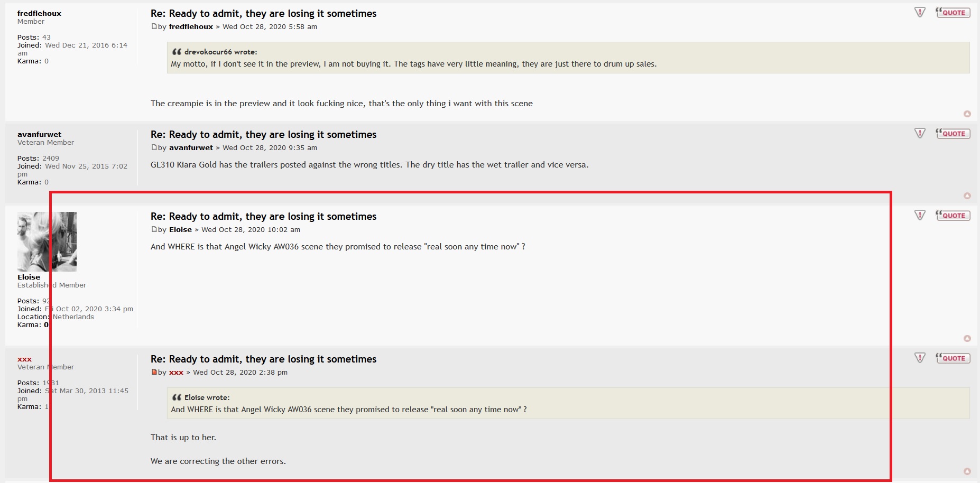
Task: Quote fredflehoux's reply
Action: coord(953,13)
